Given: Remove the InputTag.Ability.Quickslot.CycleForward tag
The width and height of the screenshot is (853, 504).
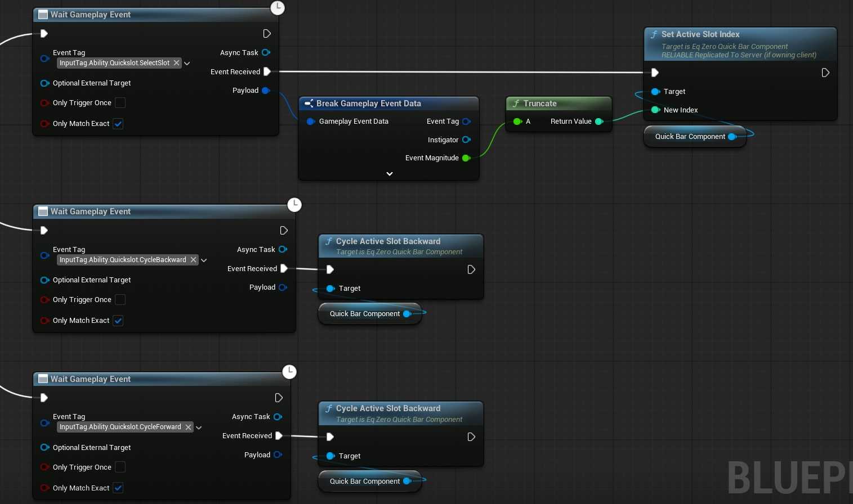Looking at the screenshot, I should [x=188, y=427].
